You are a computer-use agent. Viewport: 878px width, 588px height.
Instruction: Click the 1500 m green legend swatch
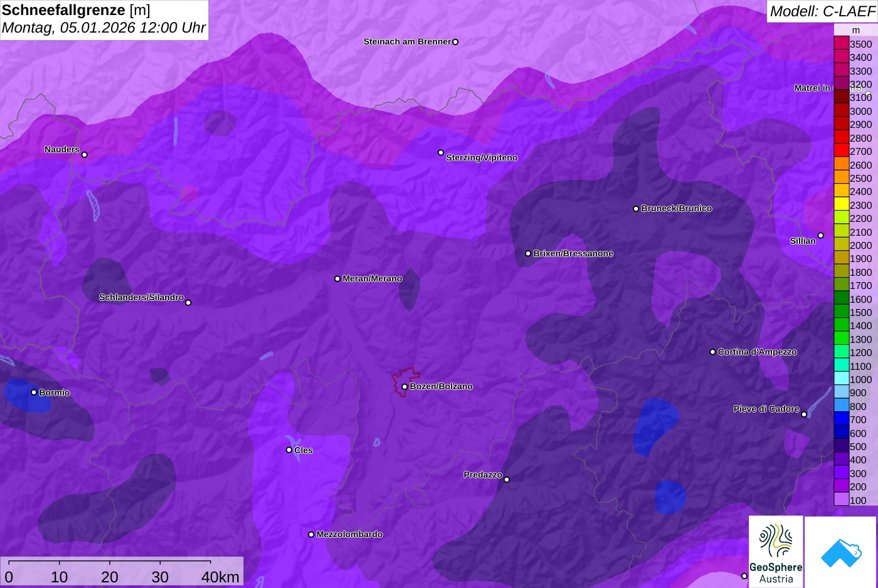[x=841, y=312]
